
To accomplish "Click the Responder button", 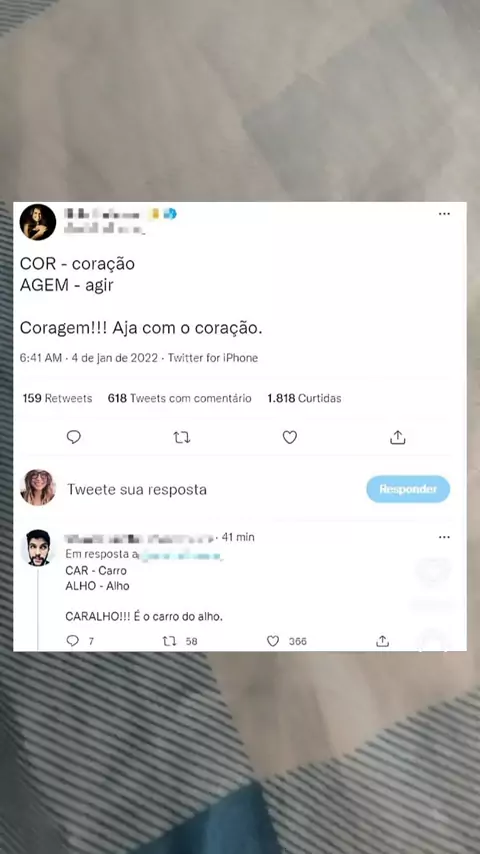I will point(408,489).
